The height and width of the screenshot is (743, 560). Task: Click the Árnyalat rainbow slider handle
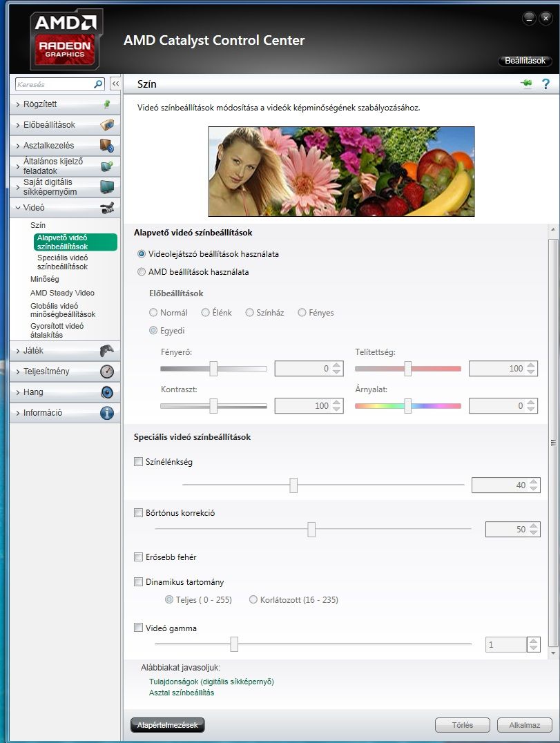[408, 405]
